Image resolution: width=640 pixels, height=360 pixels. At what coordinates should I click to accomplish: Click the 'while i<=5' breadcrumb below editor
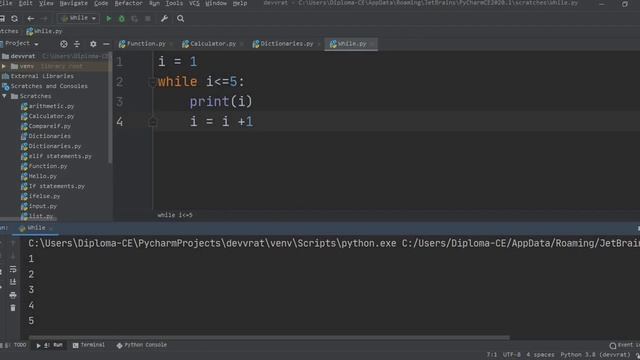[x=175, y=215]
